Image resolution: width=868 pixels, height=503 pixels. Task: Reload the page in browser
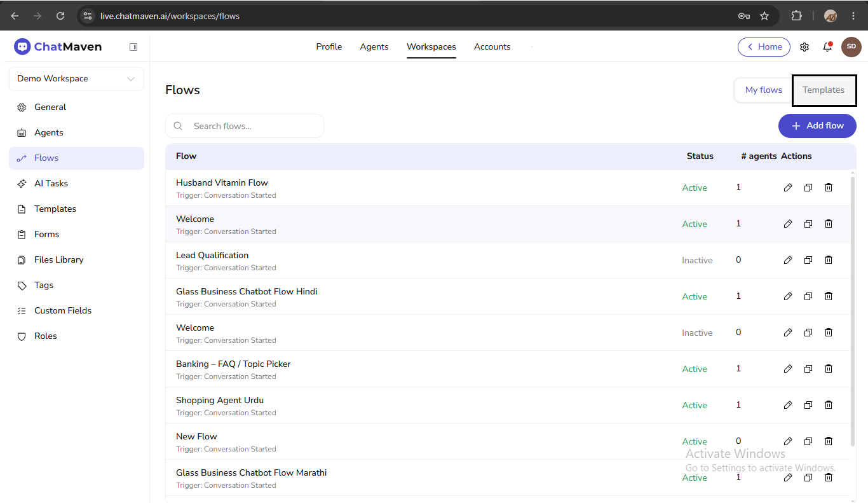[x=60, y=16]
